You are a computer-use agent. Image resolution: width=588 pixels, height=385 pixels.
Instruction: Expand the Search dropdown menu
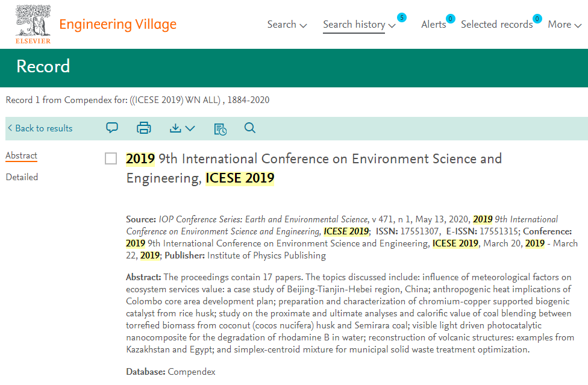pyautogui.click(x=287, y=24)
